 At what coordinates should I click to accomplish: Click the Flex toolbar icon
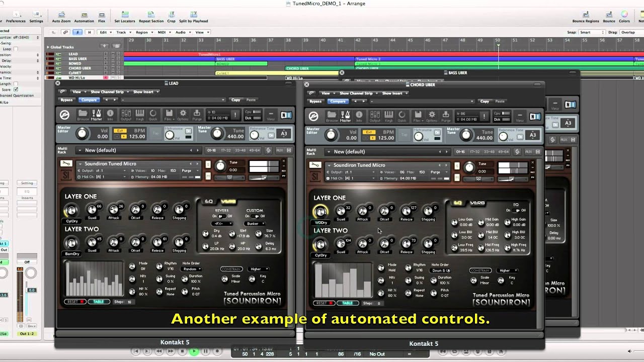(102, 17)
